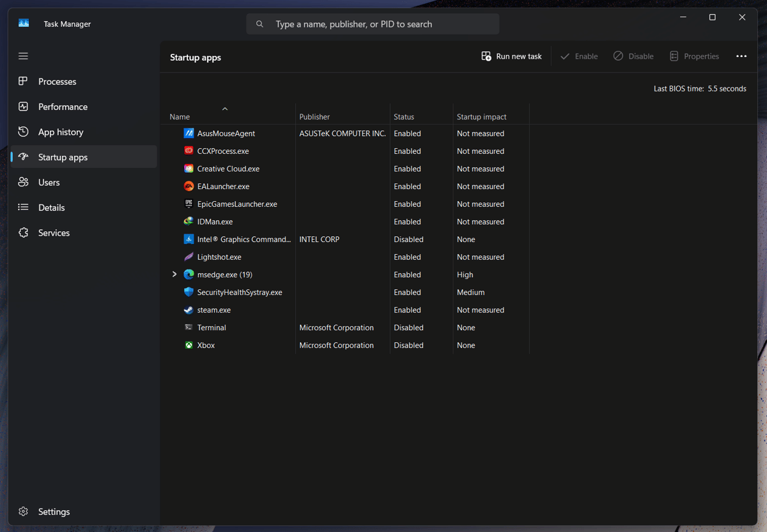Click the Run new task icon
This screenshot has width=767, height=532.
tap(486, 56)
